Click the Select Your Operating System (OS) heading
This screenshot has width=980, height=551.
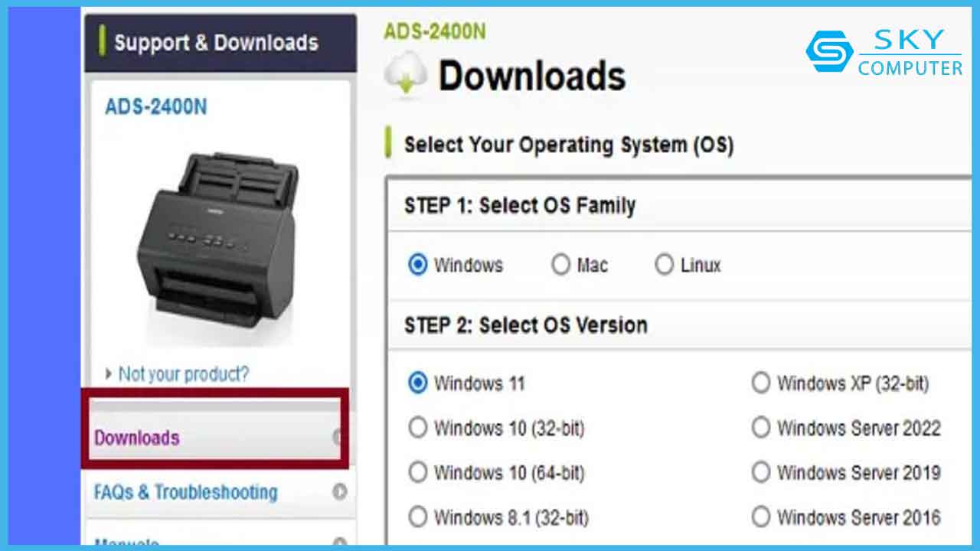click(x=569, y=145)
